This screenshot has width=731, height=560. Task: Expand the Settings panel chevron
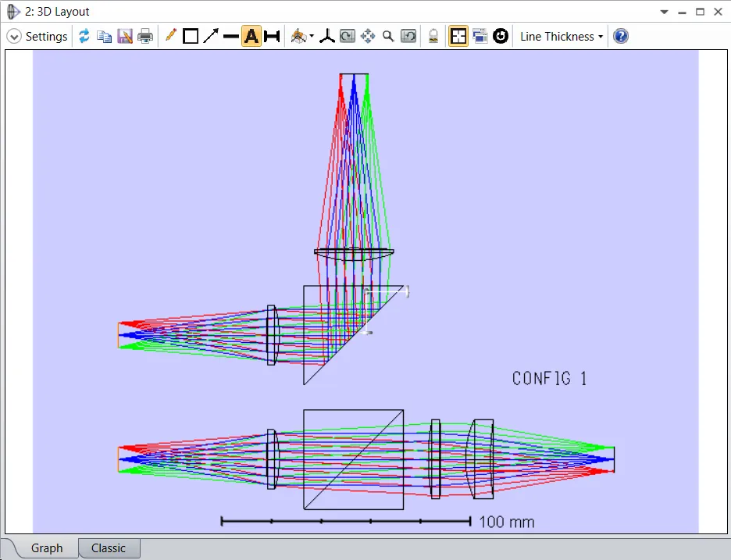pos(14,37)
